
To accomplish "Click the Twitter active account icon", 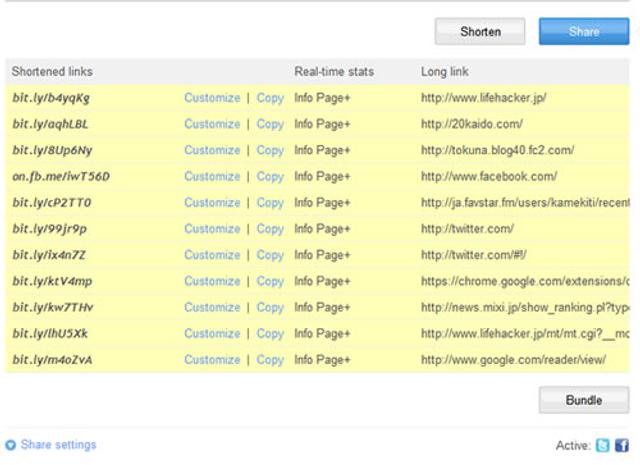I will [x=603, y=446].
